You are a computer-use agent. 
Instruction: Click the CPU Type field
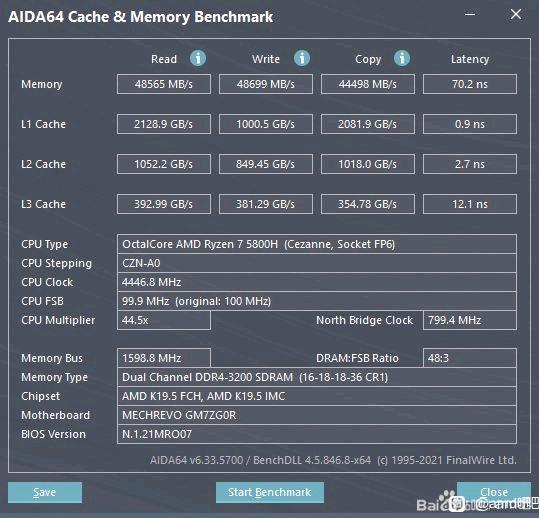(317, 244)
